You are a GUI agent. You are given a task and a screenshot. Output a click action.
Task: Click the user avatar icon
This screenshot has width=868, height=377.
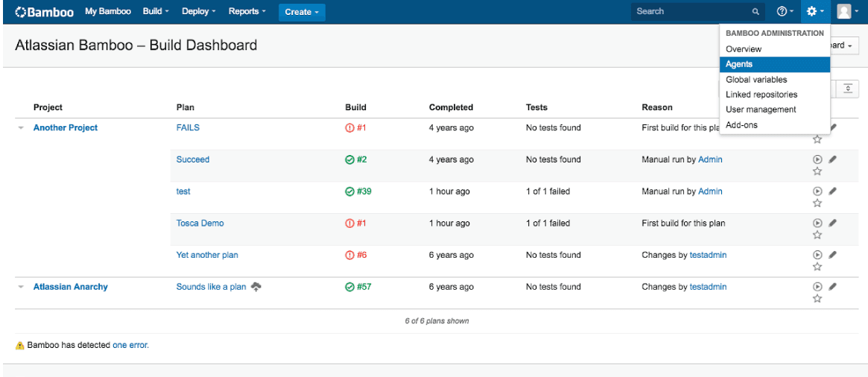pyautogui.click(x=844, y=12)
